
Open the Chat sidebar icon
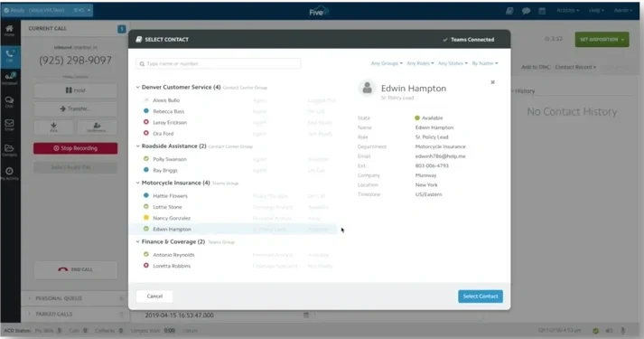(x=9, y=102)
